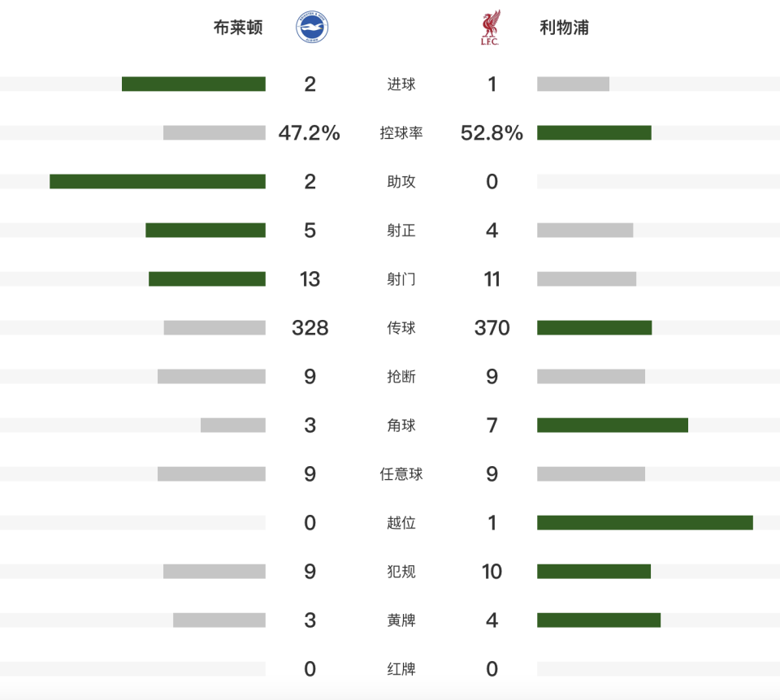Click Liverpool's green 黄牌 yellow cards bar
Viewport: 780px width, 700px height.
coord(599,620)
